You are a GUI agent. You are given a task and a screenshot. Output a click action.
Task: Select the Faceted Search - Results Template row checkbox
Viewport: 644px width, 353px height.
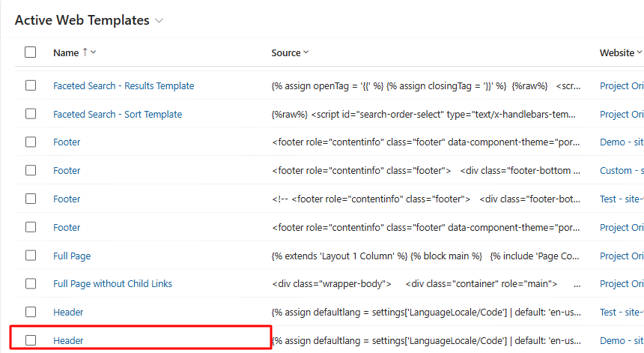tap(30, 85)
